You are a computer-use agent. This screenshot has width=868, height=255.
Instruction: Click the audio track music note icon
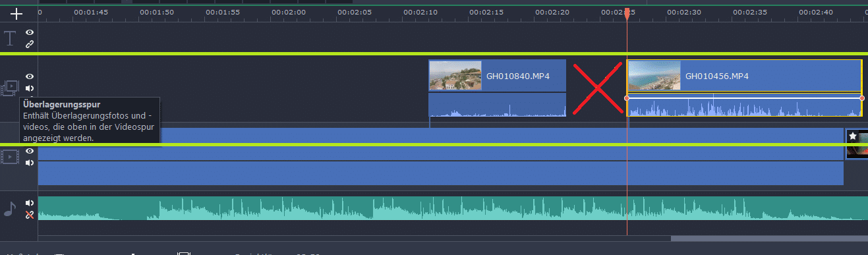[x=10, y=208]
